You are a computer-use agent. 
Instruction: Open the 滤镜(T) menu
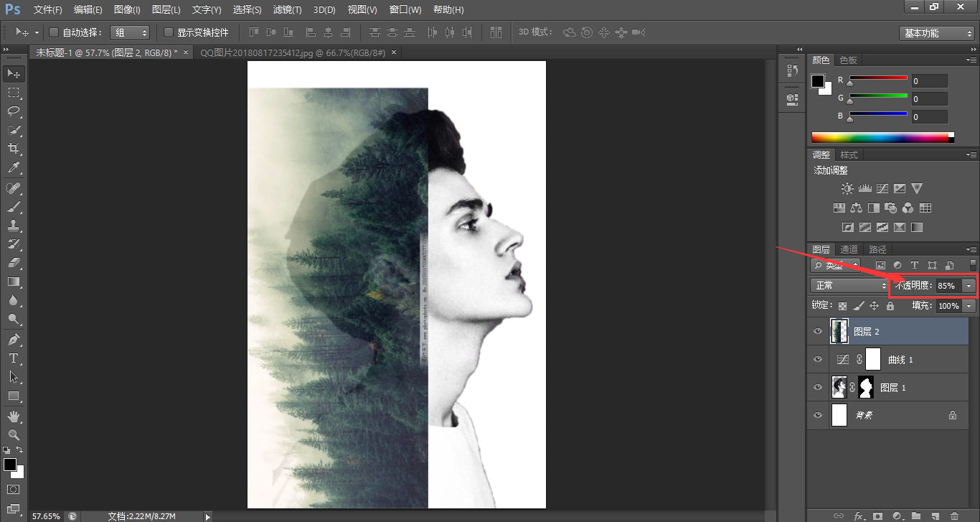click(x=288, y=10)
